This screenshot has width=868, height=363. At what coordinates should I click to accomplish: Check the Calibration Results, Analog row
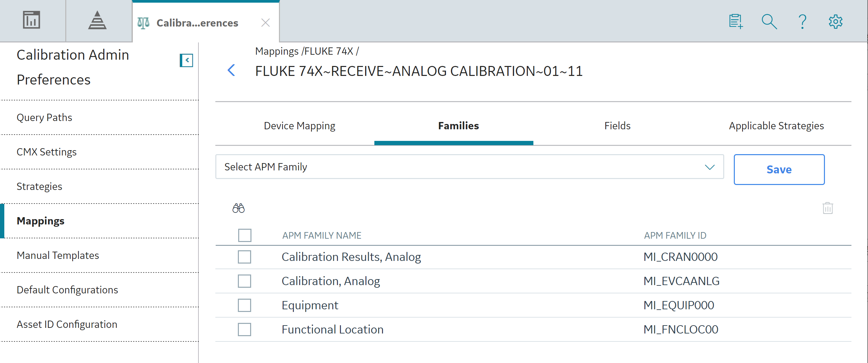coord(244,257)
